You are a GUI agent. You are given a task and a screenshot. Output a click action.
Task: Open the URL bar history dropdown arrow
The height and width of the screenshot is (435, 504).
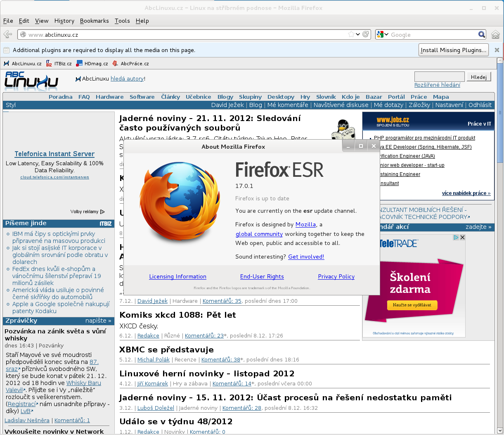click(x=358, y=35)
